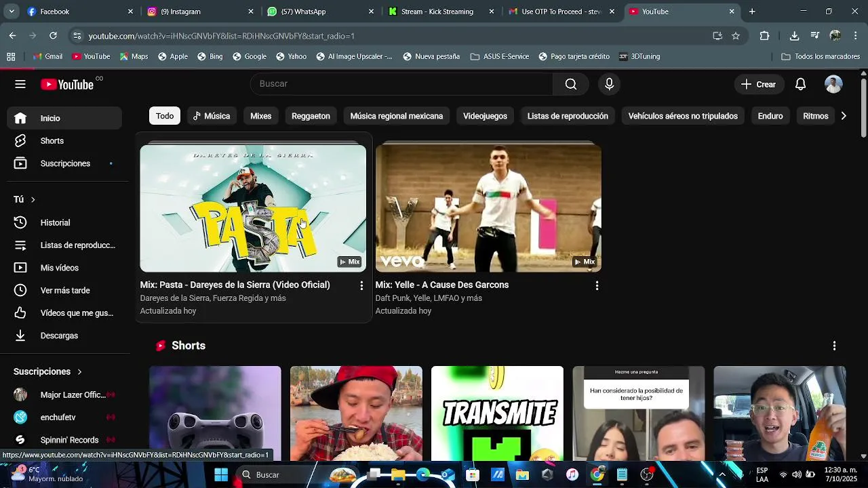The width and height of the screenshot is (868, 488).
Task: Open the notifications bell
Action: click(800, 84)
